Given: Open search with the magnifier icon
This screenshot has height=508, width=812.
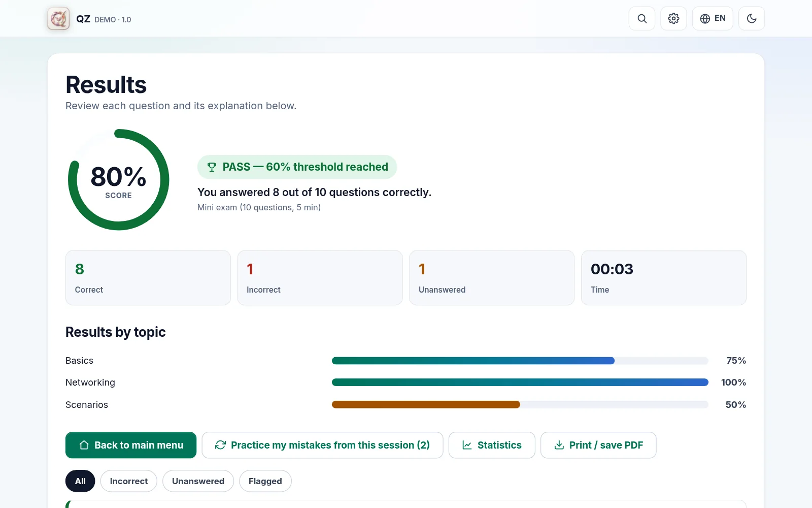Looking at the screenshot, I should pos(642,19).
